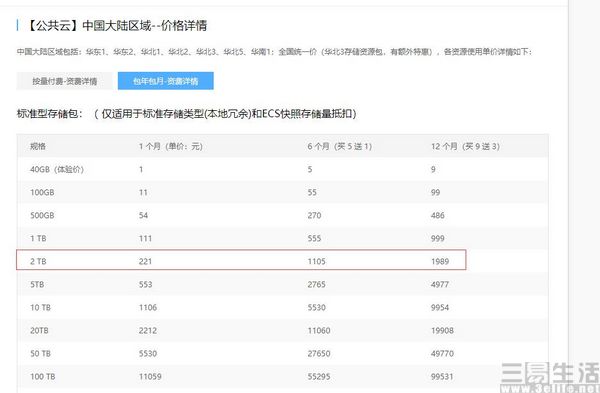Viewport: 600px width, 393px height.
Task: Click the 4977 twelve-month price value
Action: pos(440,284)
